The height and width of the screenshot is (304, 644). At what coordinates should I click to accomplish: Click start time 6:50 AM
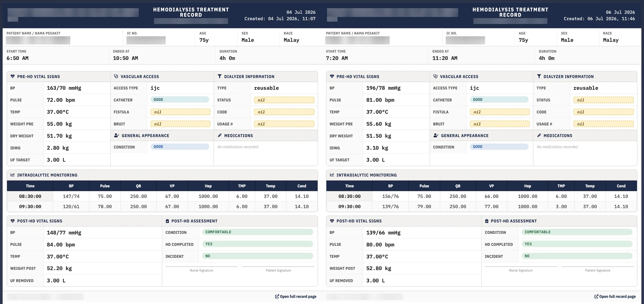18,58
